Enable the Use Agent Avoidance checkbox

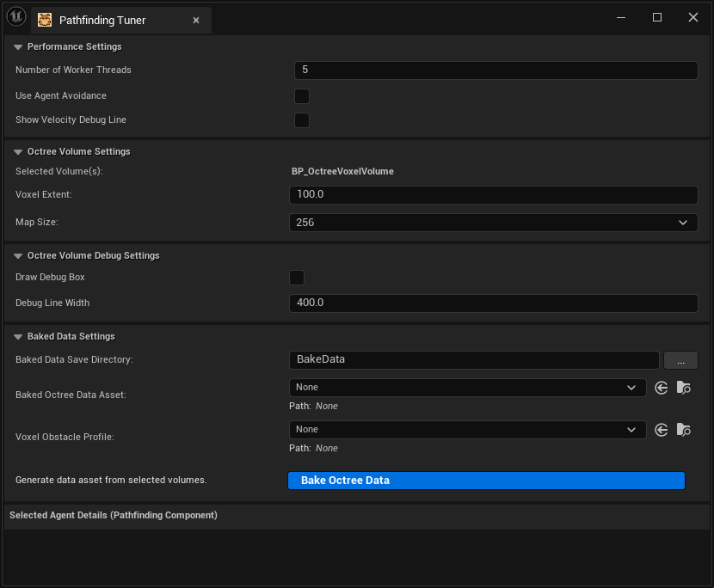302,96
